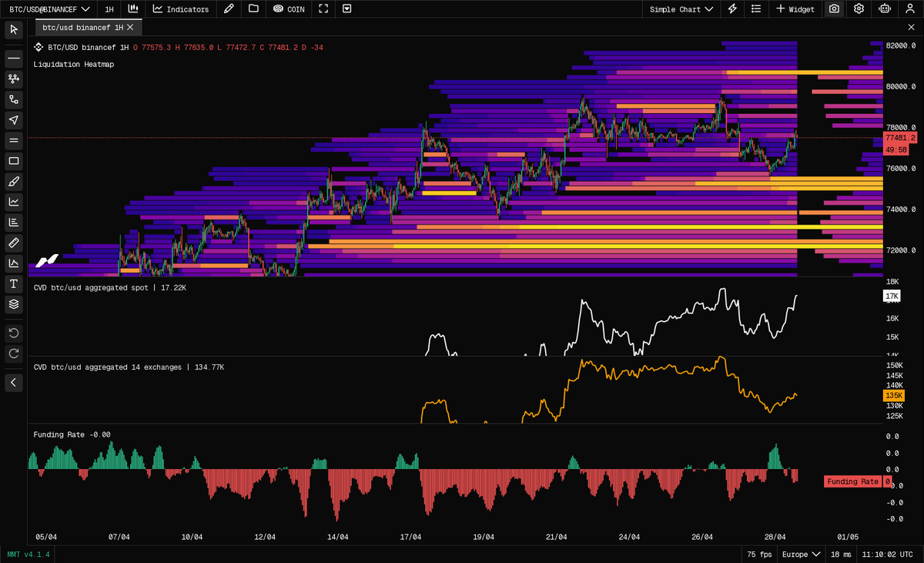This screenshot has height=563, width=924.
Task: Open the Europe region dropdown
Action: [x=800, y=555]
